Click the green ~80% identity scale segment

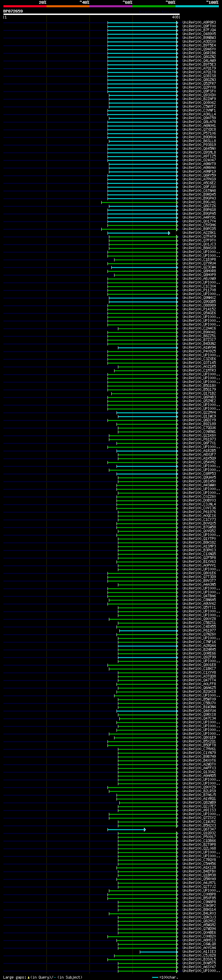[x=154, y=6]
